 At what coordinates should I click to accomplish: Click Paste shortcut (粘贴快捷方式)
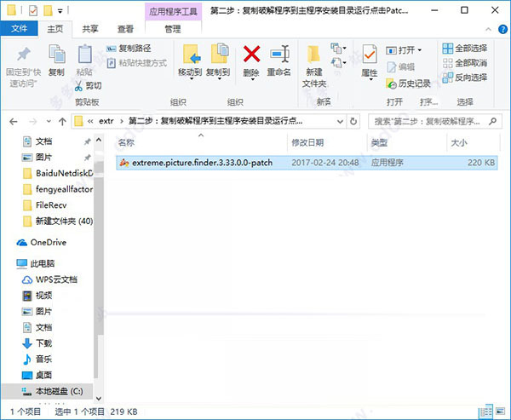pos(137,62)
